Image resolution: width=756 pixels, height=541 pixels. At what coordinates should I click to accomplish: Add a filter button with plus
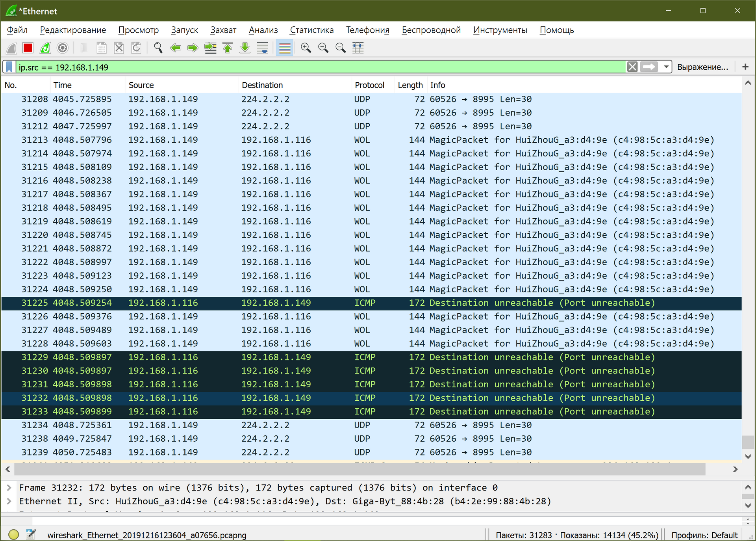point(745,67)
